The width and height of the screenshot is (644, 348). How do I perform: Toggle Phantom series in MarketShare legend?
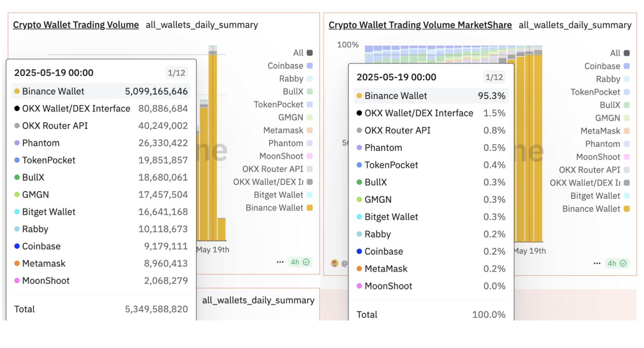[608, 144]
